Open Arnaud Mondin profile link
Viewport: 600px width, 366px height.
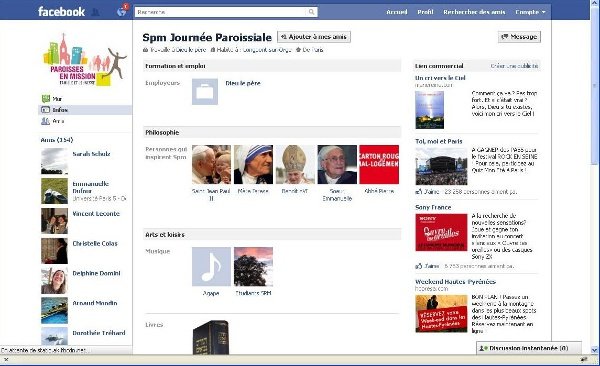pos(95,303)
